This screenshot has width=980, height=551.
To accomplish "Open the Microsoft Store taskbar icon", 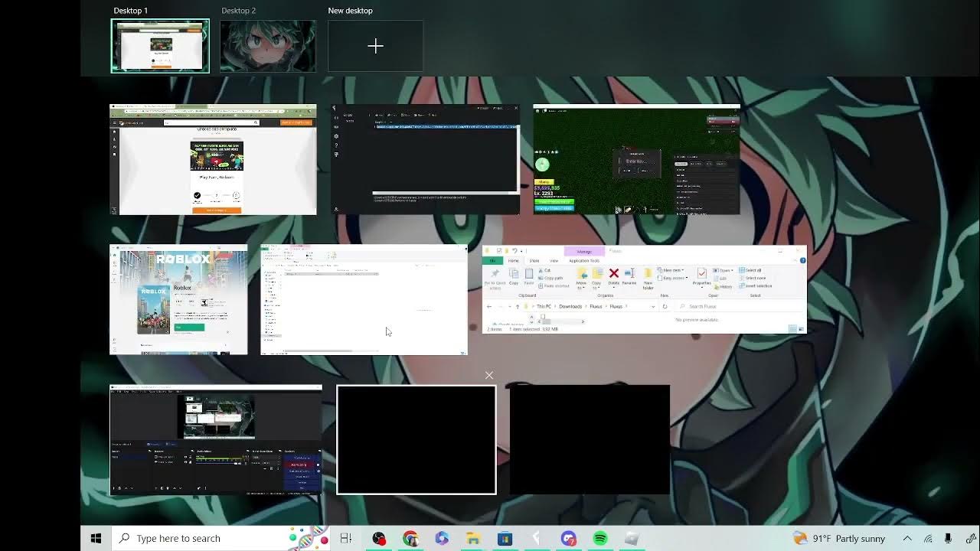I will coord(505,538).
